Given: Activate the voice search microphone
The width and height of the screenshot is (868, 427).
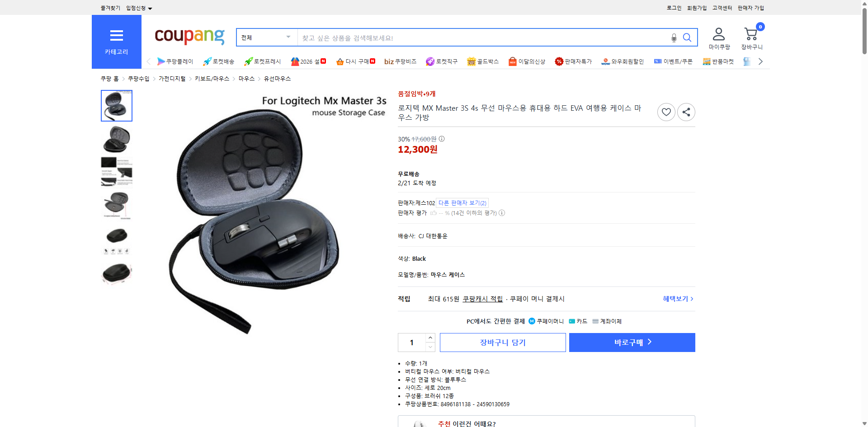Looking at the screenshot, I should (x=674, y=38).
